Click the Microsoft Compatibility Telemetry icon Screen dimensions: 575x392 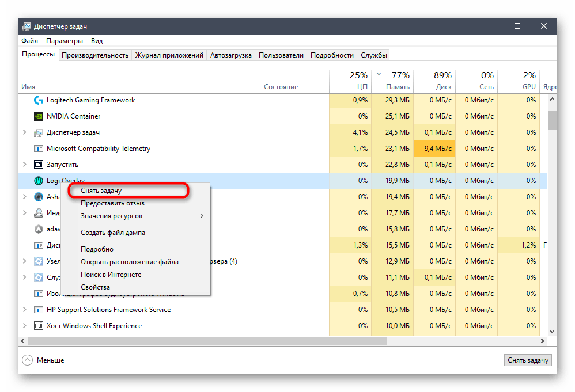tap(39, 149)
